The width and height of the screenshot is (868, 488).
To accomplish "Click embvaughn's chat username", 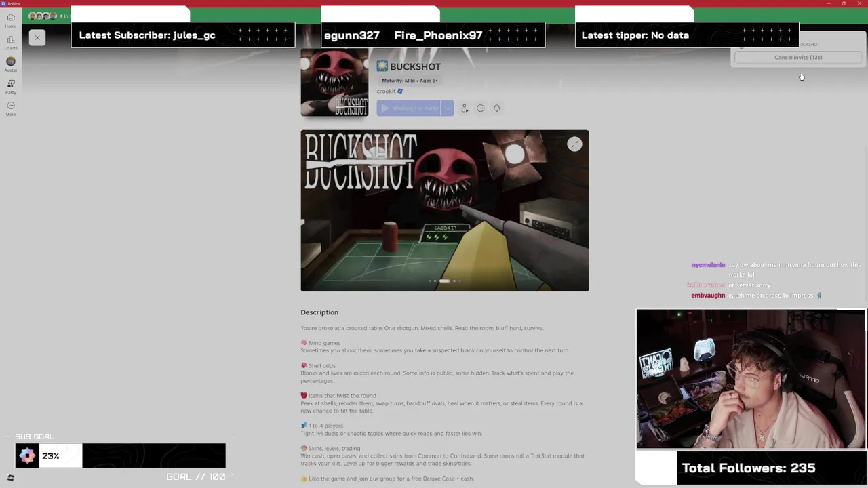I will pos(708,296).
